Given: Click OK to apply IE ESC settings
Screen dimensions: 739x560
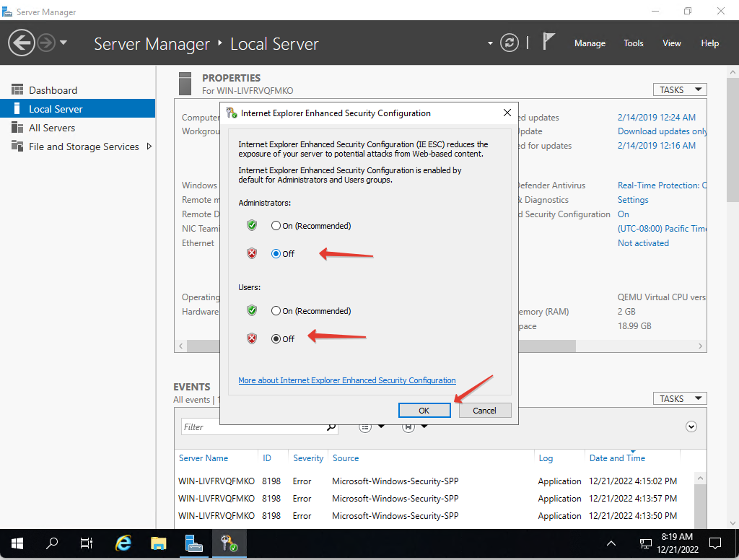Looking at the screenshot, I should [424, 410].
